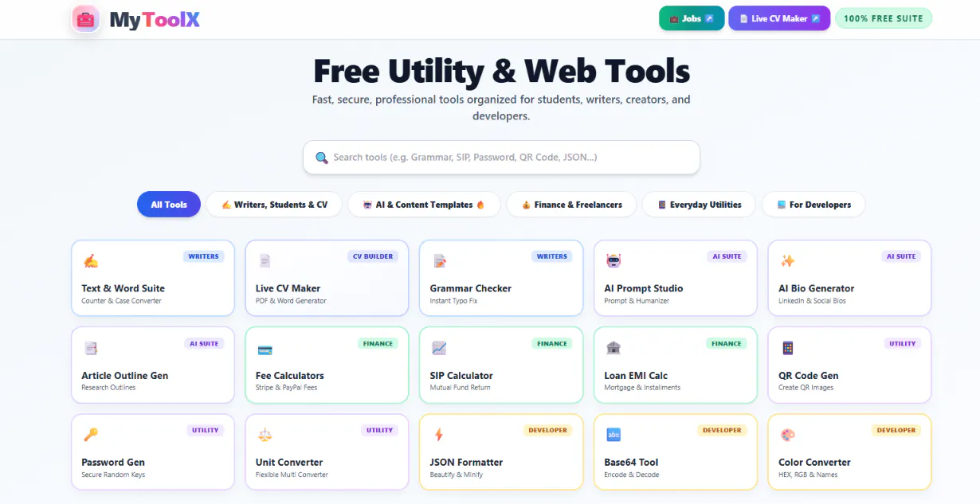
Task: Click DEVELOPER badge on JSON Formatter card
Action: click(548, 430)
